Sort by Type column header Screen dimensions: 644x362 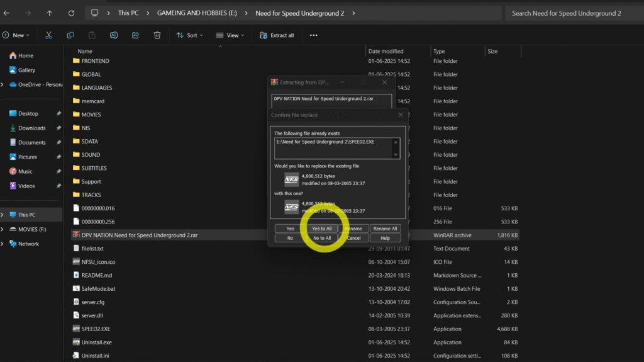pos(439,52)
